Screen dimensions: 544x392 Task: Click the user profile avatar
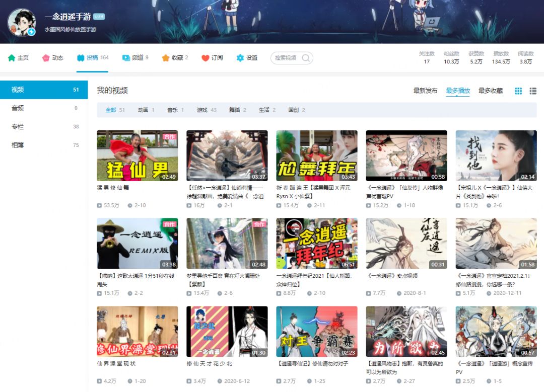(x=21, y=22)
